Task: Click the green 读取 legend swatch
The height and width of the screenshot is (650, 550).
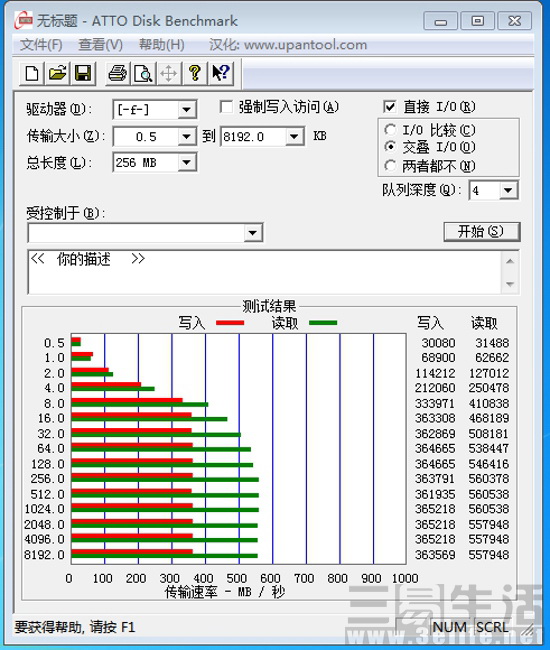Action: click(x=323, y=323)
